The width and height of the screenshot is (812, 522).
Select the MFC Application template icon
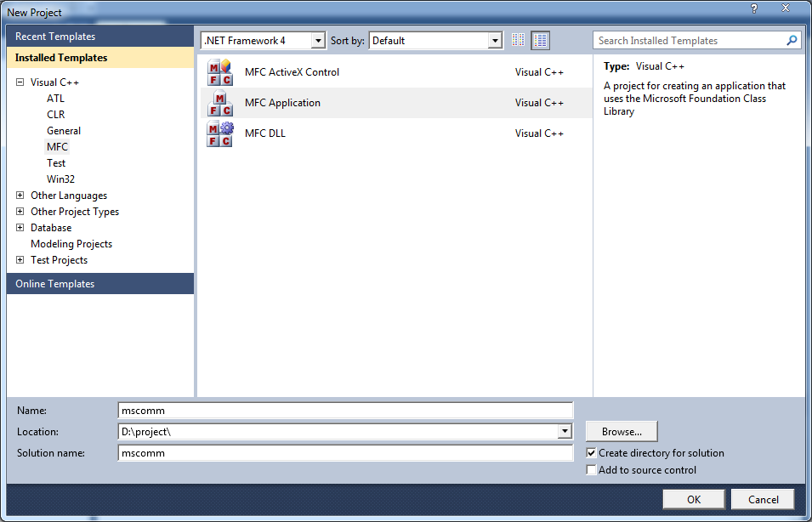[x=220, y=103]
